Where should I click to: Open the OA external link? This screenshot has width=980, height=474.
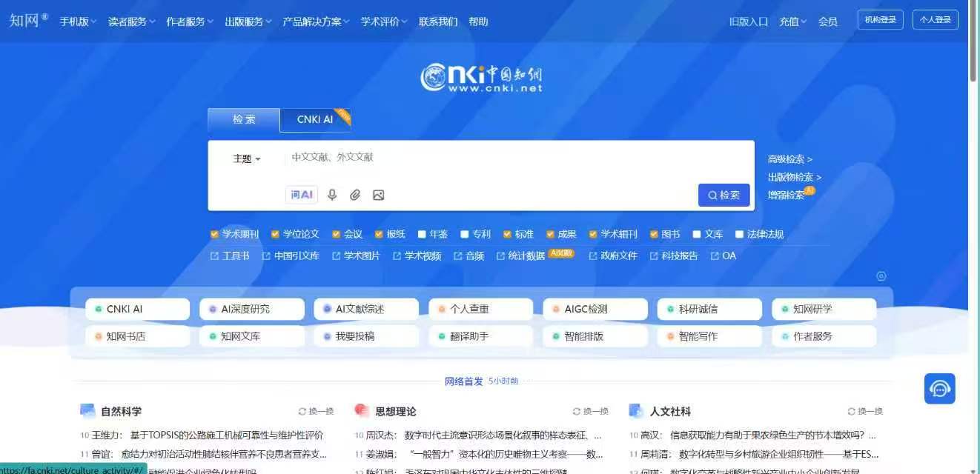(724, 256)
